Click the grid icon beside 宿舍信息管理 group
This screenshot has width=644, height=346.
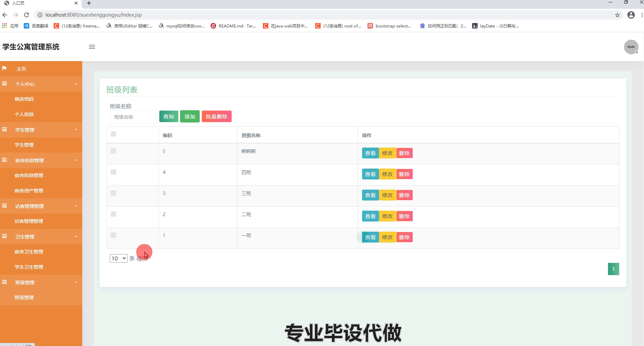(x=4, y=160)
